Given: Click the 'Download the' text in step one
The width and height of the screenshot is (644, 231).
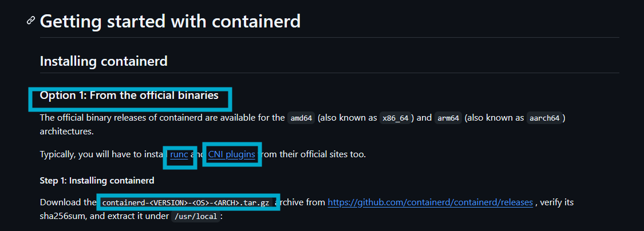Looking at the screenshot, I should click(x=68, y=202).
